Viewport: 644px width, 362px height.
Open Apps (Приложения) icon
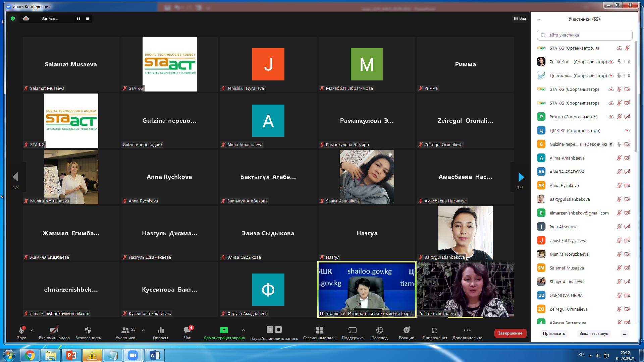tap(434, 330)
